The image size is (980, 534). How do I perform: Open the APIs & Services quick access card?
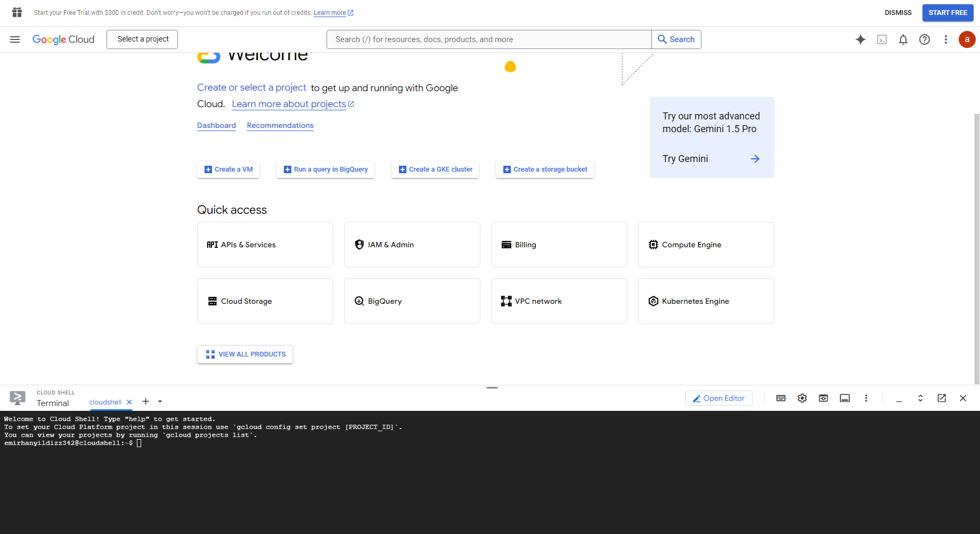point(265,245)
